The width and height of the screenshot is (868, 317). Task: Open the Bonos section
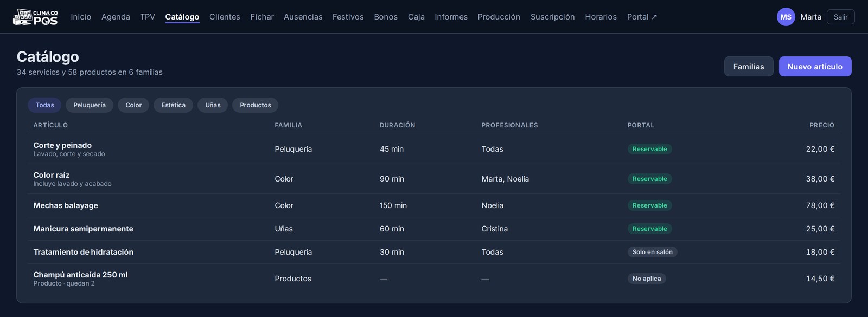(386, 17)
